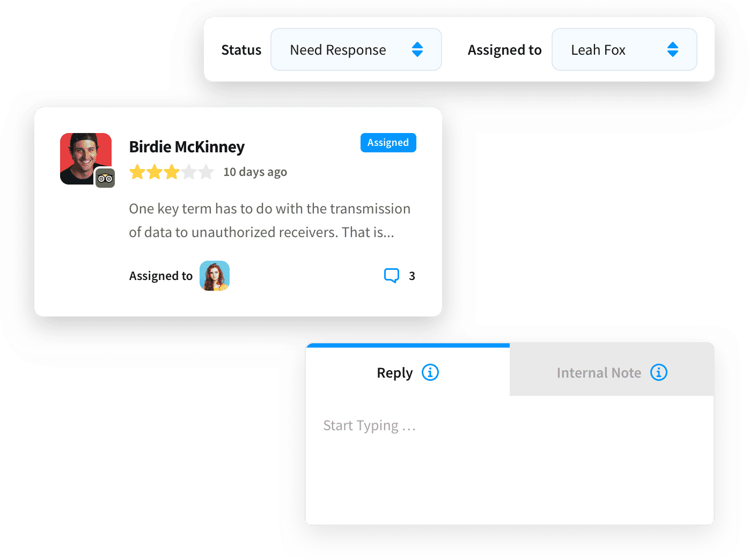Open the Assigned to dropdown showing Leah Fox

[625, 49]
